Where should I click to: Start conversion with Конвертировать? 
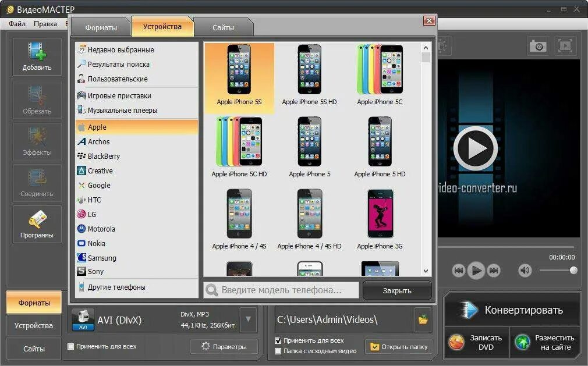tap(512, 310)
